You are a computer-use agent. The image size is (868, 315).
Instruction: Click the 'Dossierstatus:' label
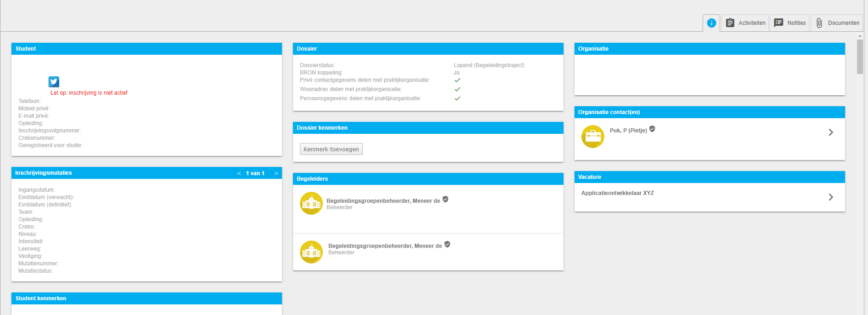tap(317, 65)
